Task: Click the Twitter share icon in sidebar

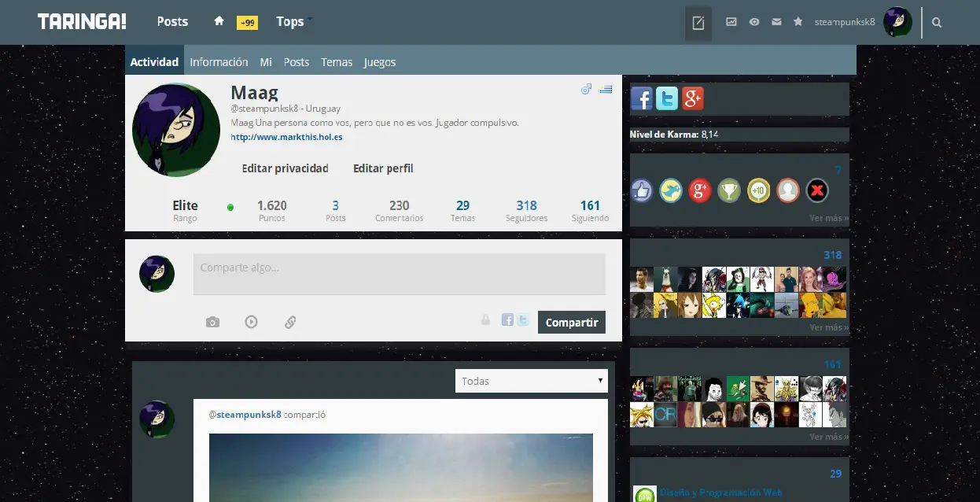Action: pyautogui.click(x=667, y=98)
